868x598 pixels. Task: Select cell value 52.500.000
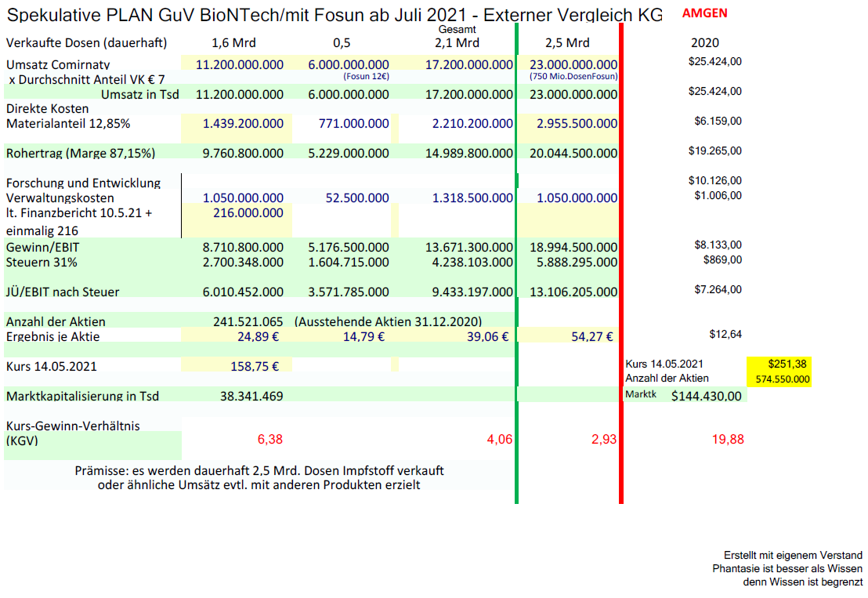[357, 198]
